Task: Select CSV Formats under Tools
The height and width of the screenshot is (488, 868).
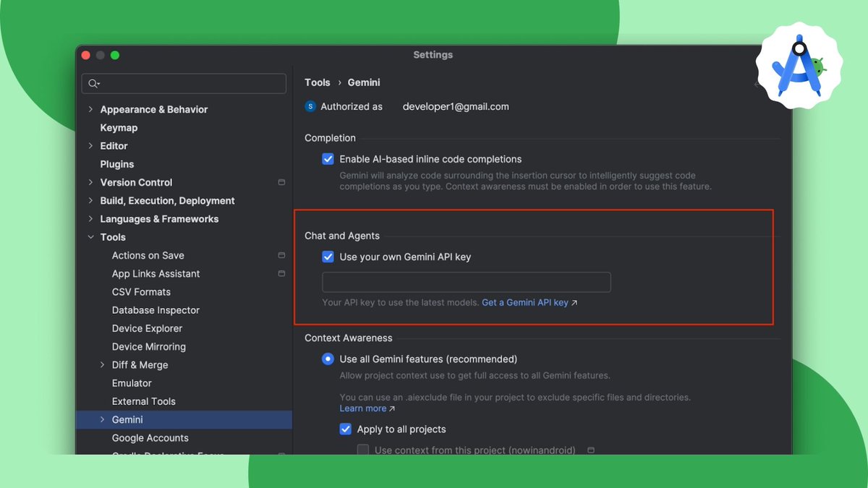Action: pos(141,292)
